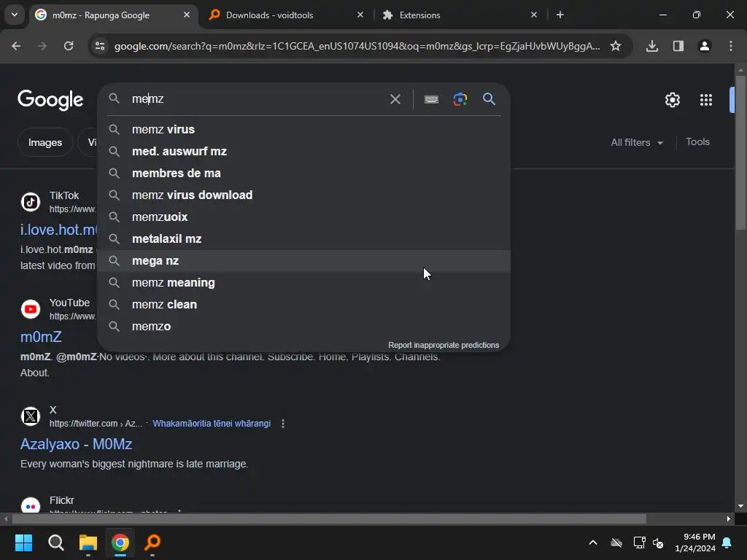Clear the search box with X
This screenshot has height=560, width=747.
click(395, 99)
